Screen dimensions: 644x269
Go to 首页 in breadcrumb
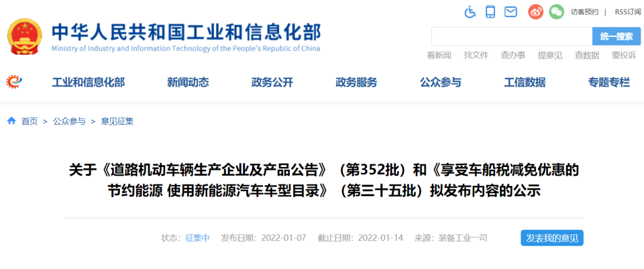coord(30,121)
